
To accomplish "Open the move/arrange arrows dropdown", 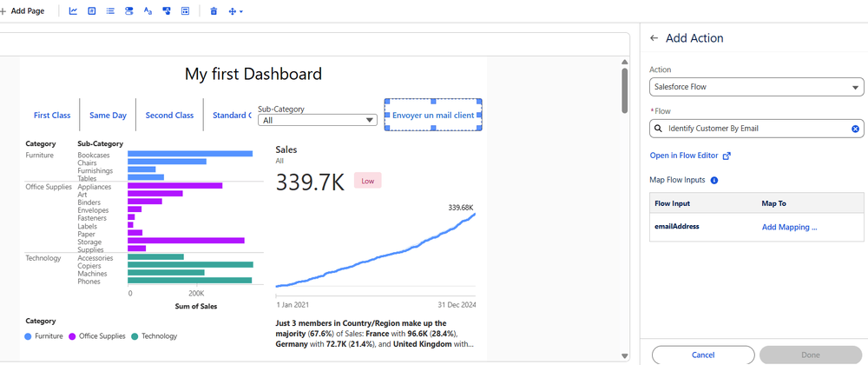I will (234, 11).
